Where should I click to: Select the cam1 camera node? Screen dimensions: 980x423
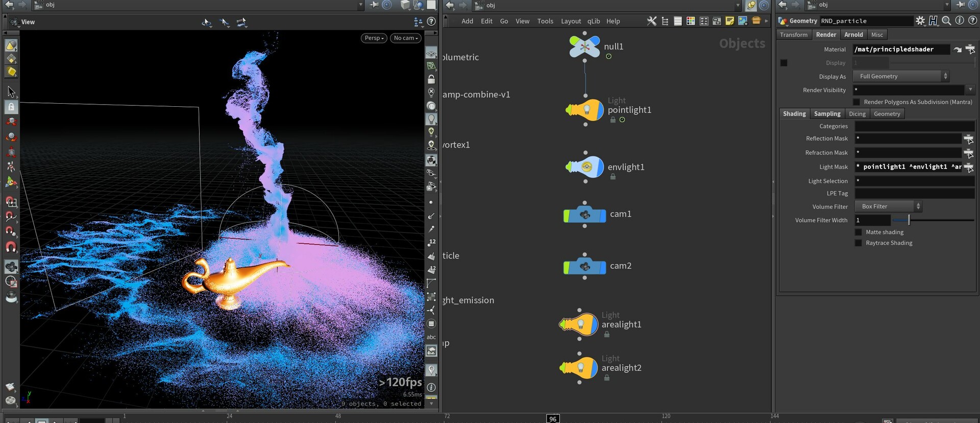pos(585,215)
